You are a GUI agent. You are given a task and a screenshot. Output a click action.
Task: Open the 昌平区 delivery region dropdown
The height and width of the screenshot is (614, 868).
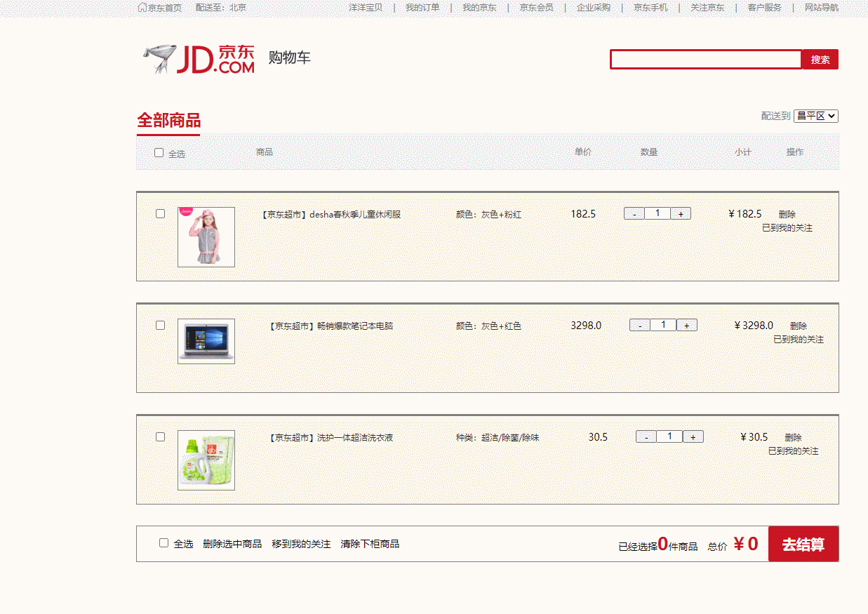click(x=816, y=116)
